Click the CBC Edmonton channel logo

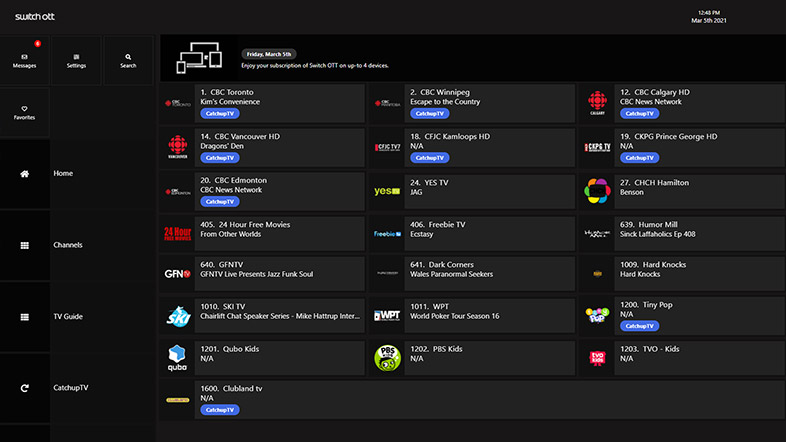(x=177, y=191)
